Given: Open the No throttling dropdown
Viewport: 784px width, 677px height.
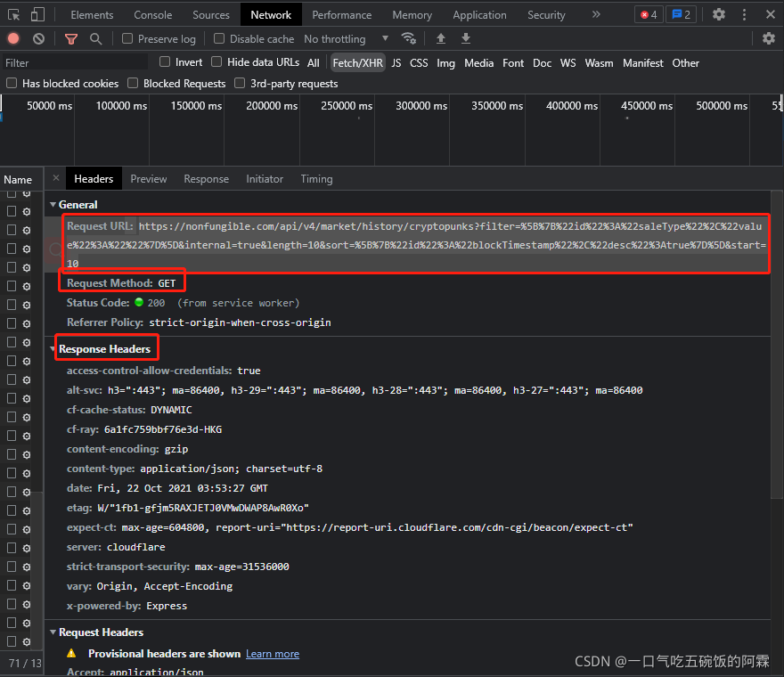Looking at the screenshot, I should coord(346,38).
